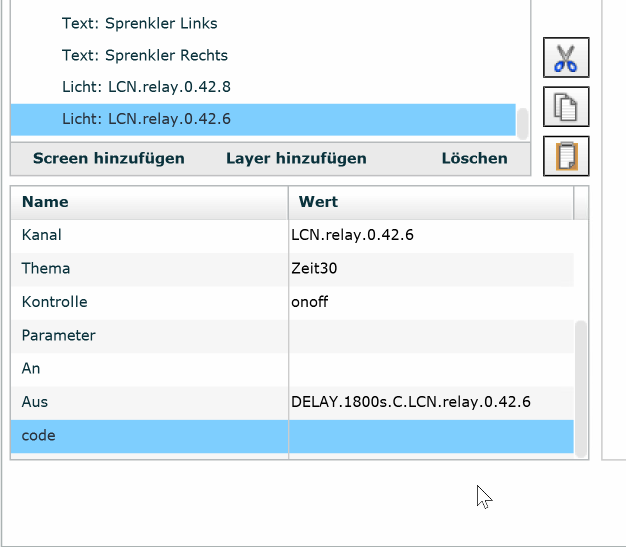Click the copy documents icon
The height and width of the screenshot is (547, 626).
(x=566, y=107)
